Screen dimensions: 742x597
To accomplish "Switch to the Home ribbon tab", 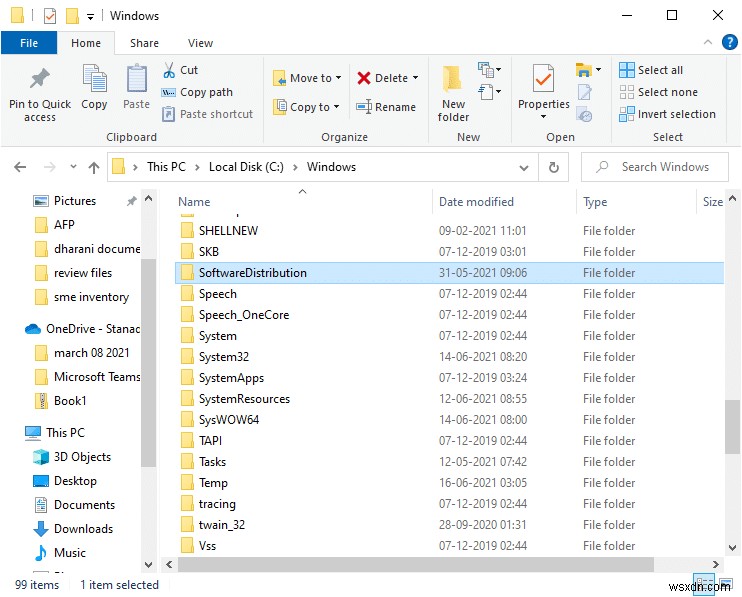I will tap(86, 43).
